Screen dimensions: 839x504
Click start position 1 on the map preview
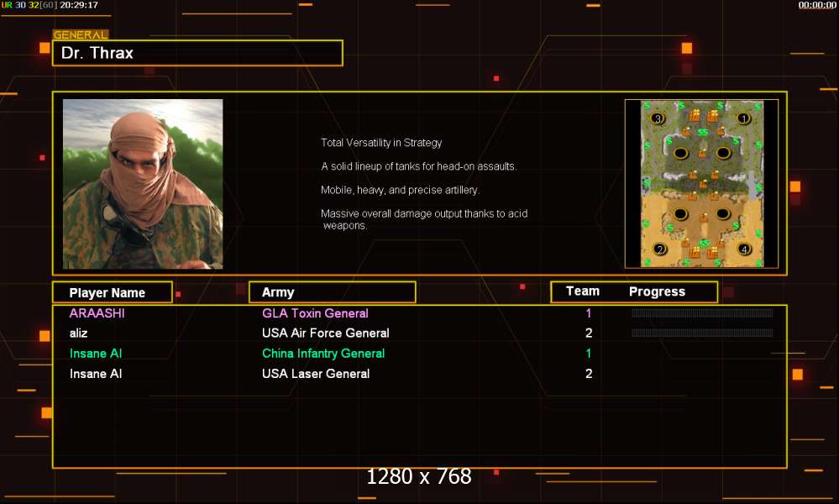pyautogui.click(x=743, y=118)
